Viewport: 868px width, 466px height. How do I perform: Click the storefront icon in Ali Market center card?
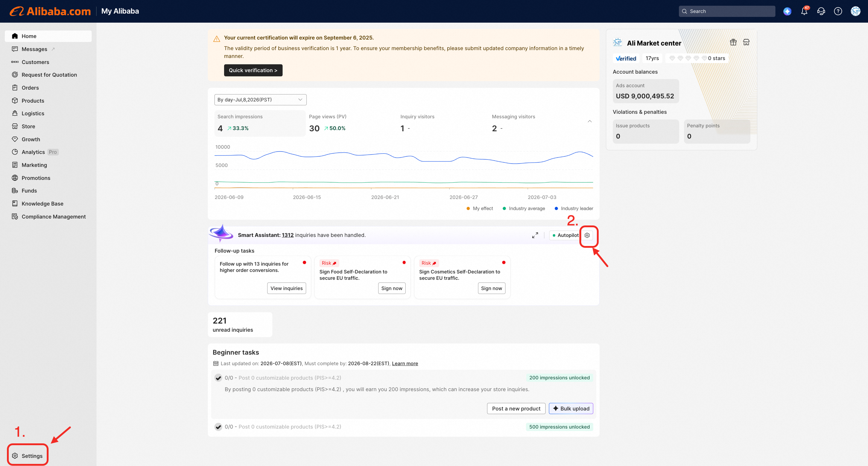[x=746, y=42]
